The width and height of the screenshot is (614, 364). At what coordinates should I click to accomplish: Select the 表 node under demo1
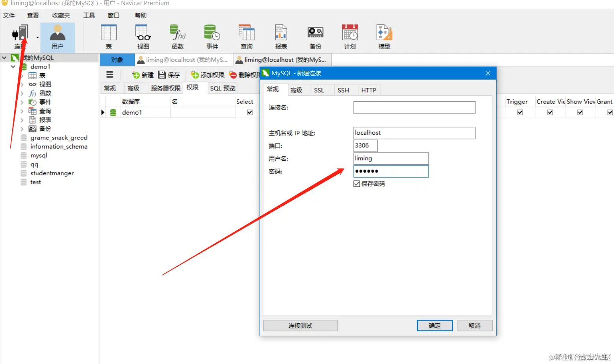click(x=37, y=75)
